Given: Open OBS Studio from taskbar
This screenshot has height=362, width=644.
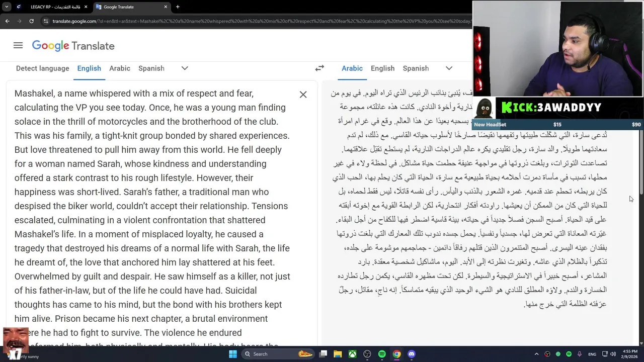Looking at the screenshot, I should (x=367, y=354).
